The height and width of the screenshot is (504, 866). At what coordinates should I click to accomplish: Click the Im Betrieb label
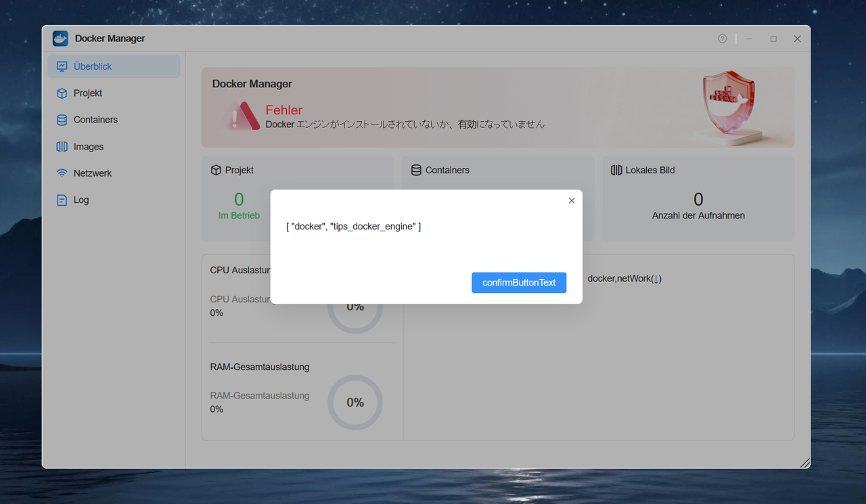coord(239,216)
